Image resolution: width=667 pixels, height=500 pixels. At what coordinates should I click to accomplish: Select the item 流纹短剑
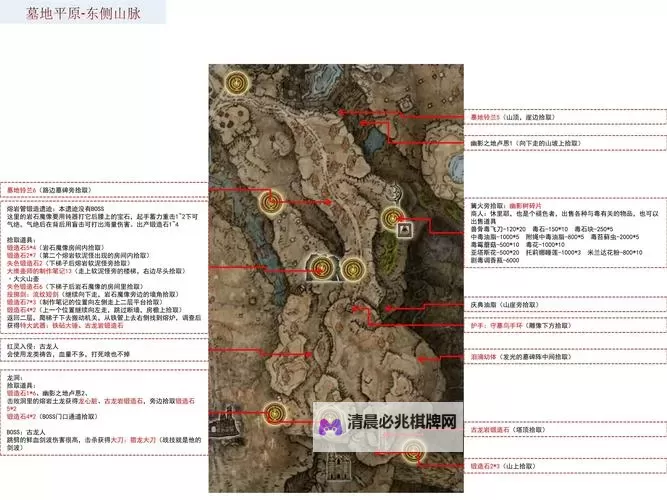click(46, 294)
